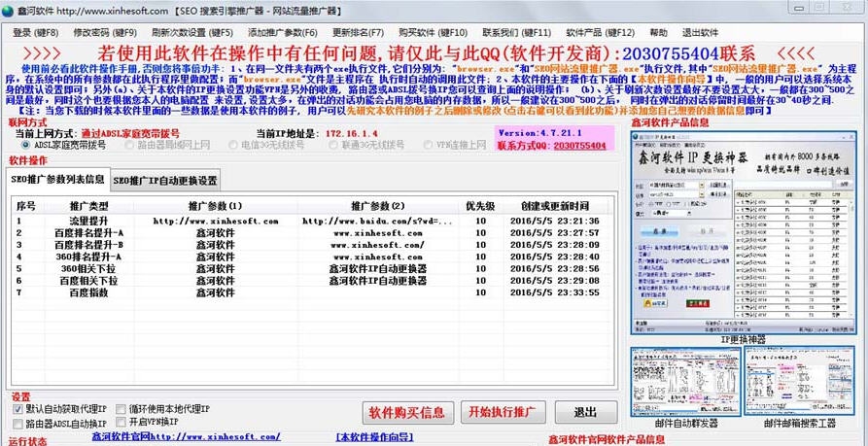The height and width of the screenshot is (446, 868).
Task: Sort by 推广参数(2) column header
Action: pos(377,206)
